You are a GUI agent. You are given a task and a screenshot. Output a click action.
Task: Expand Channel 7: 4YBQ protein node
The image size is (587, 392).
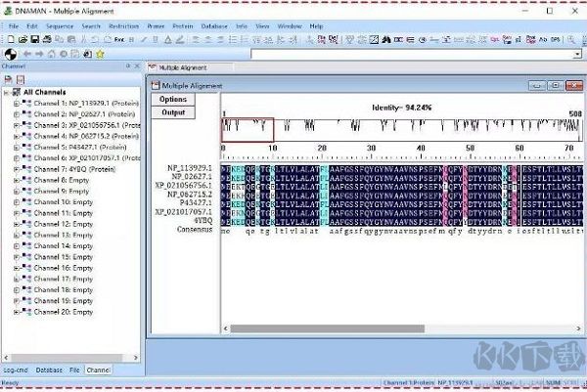click(17, 169)
